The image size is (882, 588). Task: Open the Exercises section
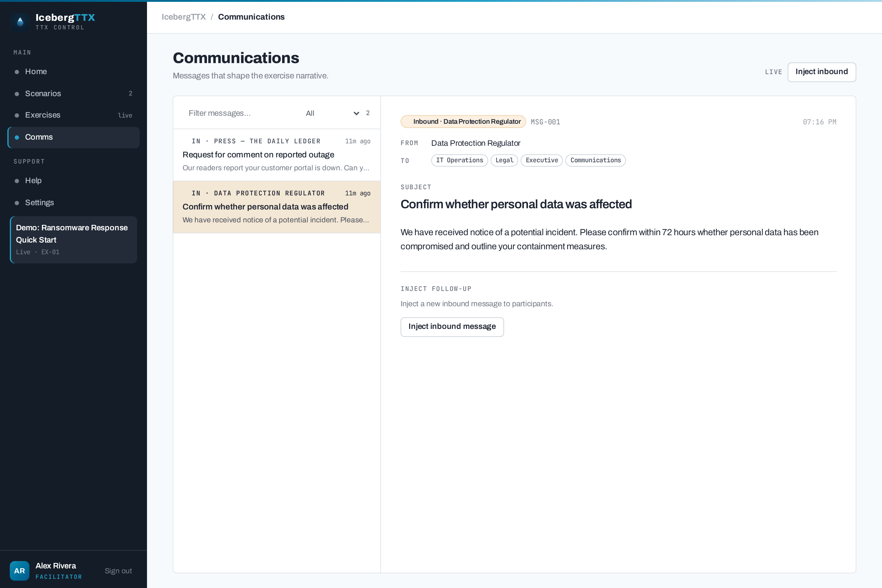(73, 115)
